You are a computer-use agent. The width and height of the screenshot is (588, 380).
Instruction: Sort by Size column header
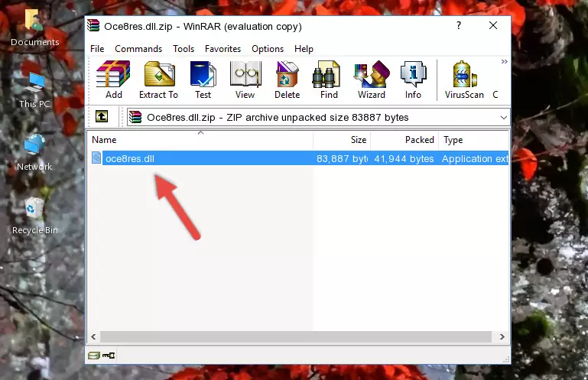(x=342, y=140)
